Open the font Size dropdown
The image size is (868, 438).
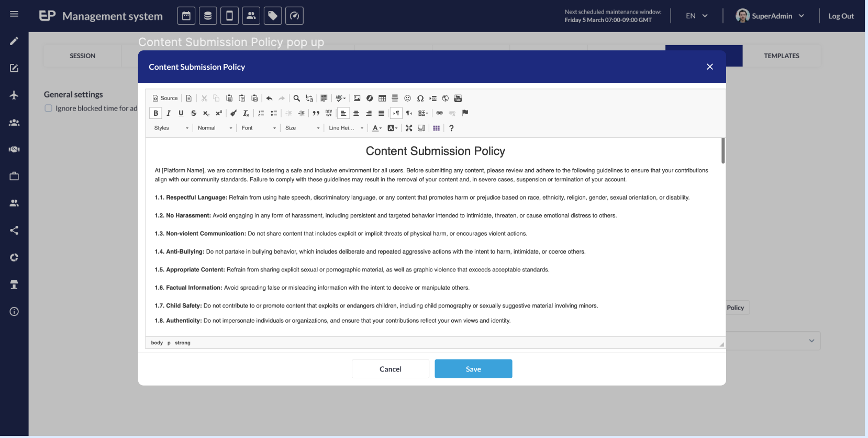pos(302,128)
